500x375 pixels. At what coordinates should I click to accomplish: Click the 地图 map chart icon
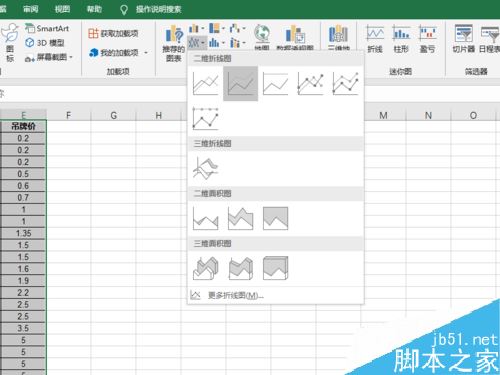[x=262, y=37]
